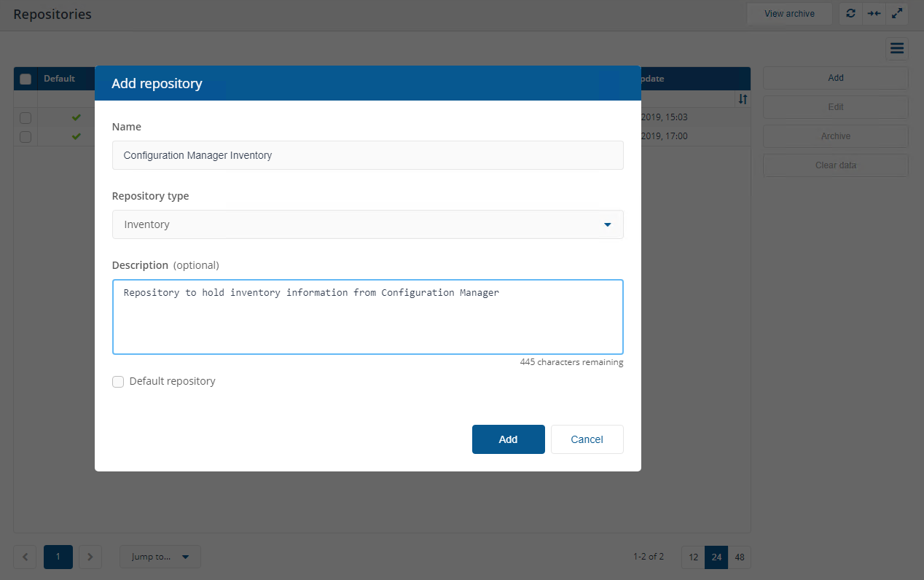The width and height of the screenshot is (924, 580).
Task: Show 48 items per page
Action: point(740,557)
